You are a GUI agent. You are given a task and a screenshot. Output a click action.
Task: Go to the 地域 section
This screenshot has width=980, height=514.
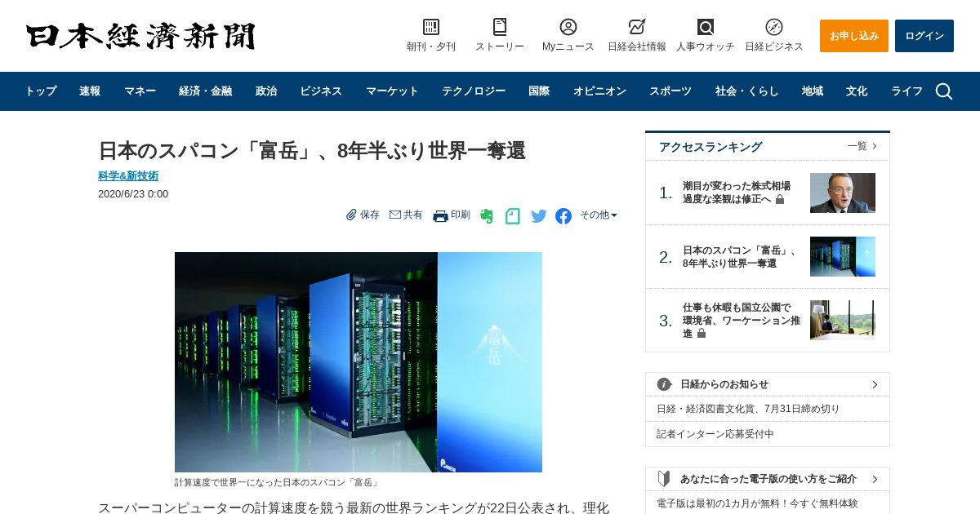(x=813, y=91)
